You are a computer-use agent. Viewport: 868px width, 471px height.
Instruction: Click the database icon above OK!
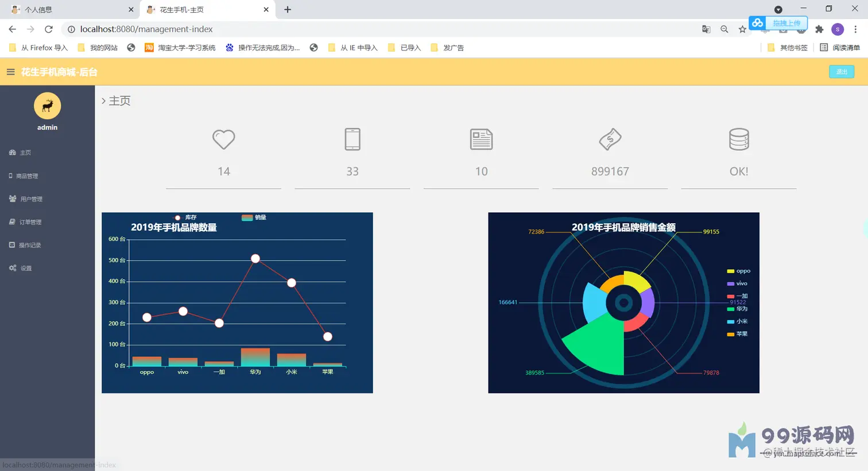(x=739, y=139)
